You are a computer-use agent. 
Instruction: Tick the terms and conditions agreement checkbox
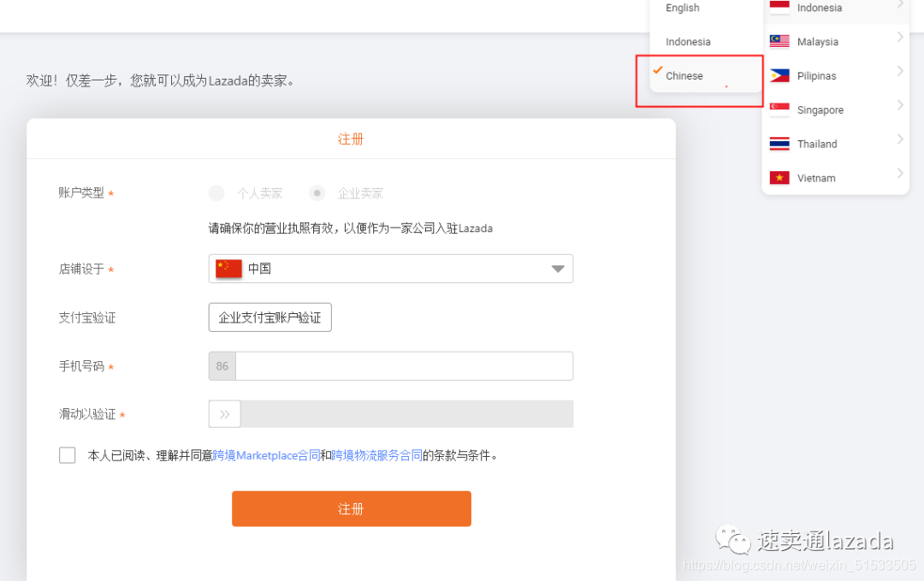pyautogui.click(x=68, y=455)
